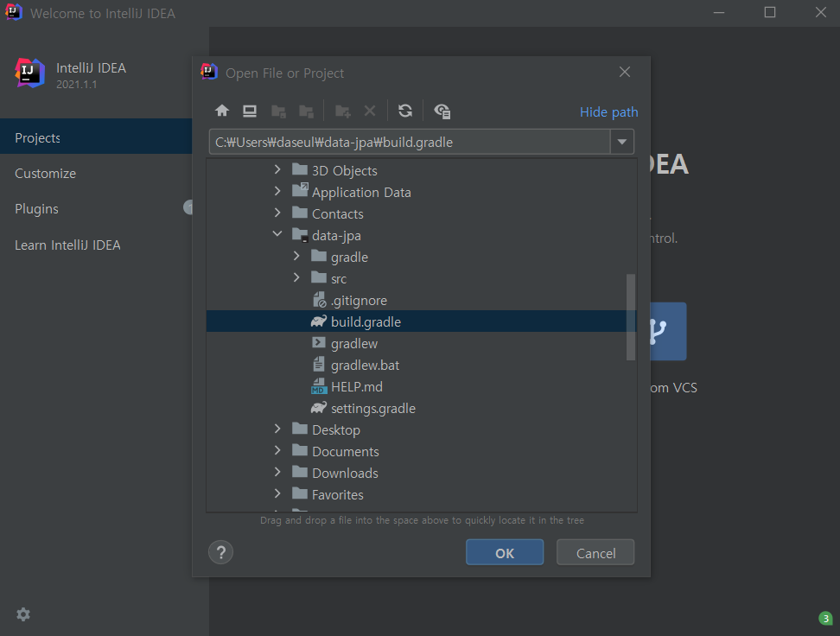Select the 3D Objects folder
Screen dimensions: 840x636
[x=345, y=171]
